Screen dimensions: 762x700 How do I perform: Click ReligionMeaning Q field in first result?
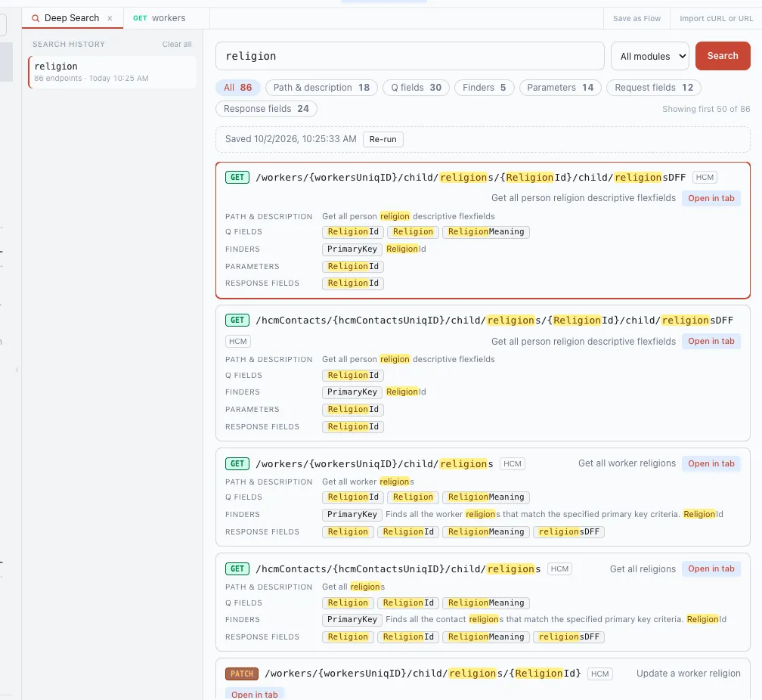pyautogui.click(x=486, y=232)
